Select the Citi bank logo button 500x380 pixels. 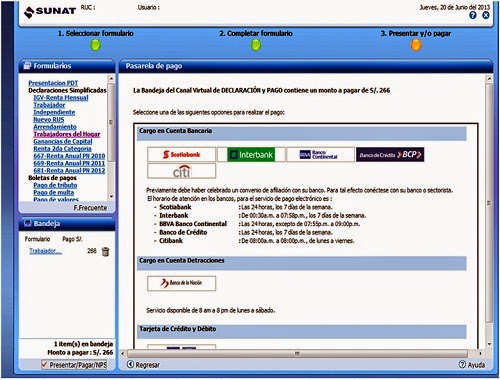click(x=181, y=171)
